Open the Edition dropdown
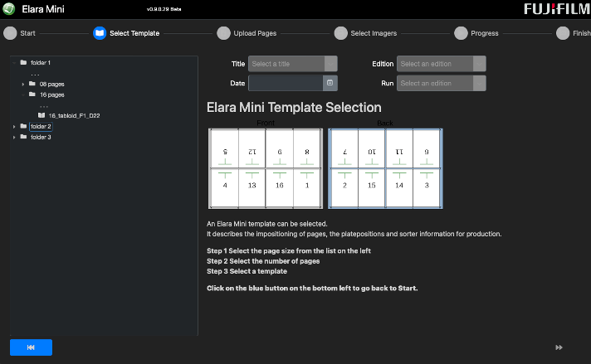 point(442,64)
